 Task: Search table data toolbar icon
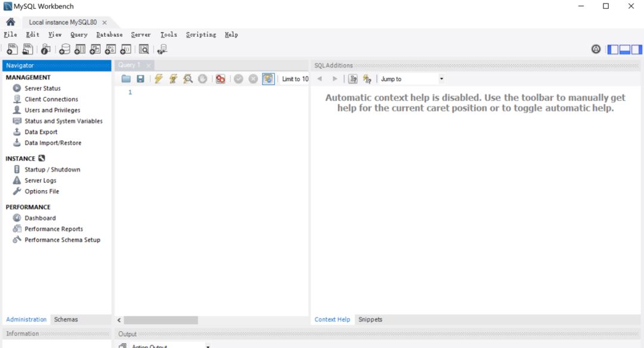point(144,49)
